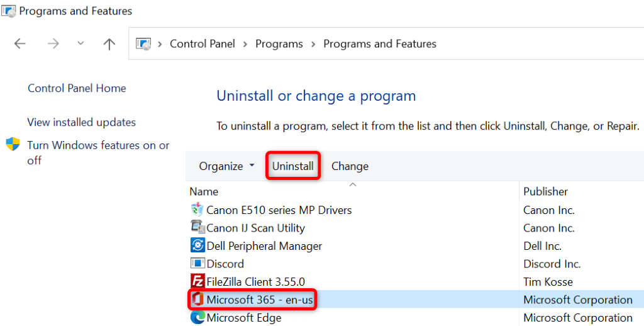The height and width of the screenshot is (326, 644).
Task: Open View installed updates link
Action: coord(82,122)
